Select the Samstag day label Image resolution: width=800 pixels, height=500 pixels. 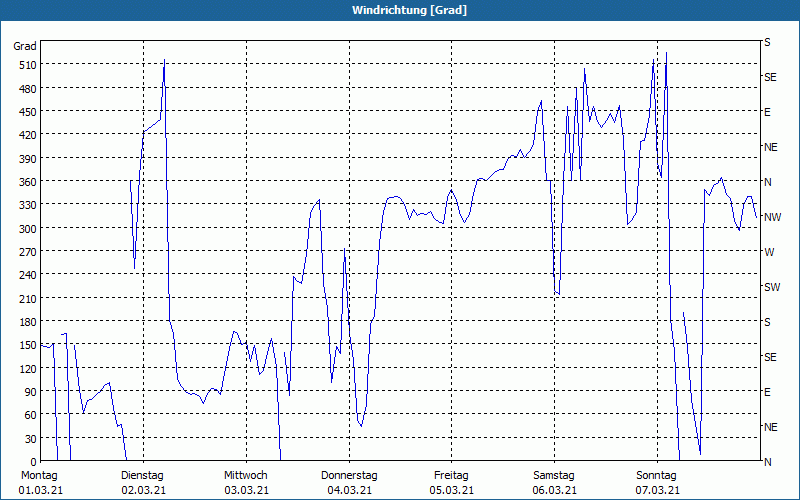coord(554,476)
